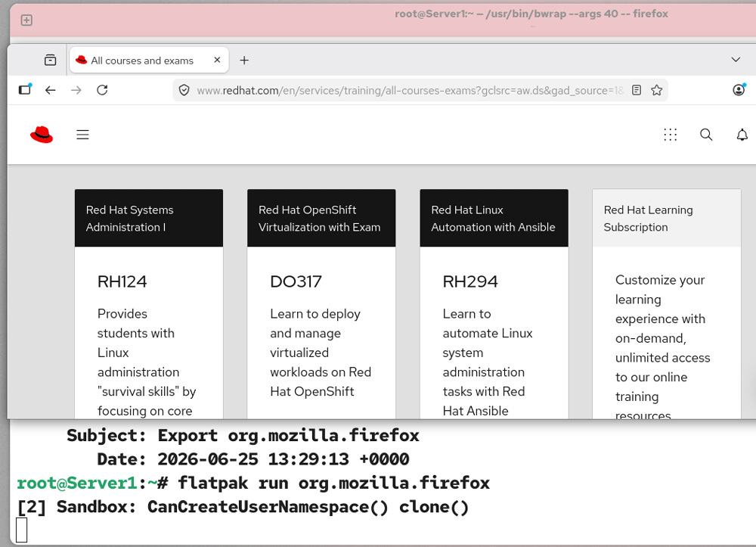Screen dimensions: 756x547
Task: Click the new terminal tab icon
Action: coord(26,20)
